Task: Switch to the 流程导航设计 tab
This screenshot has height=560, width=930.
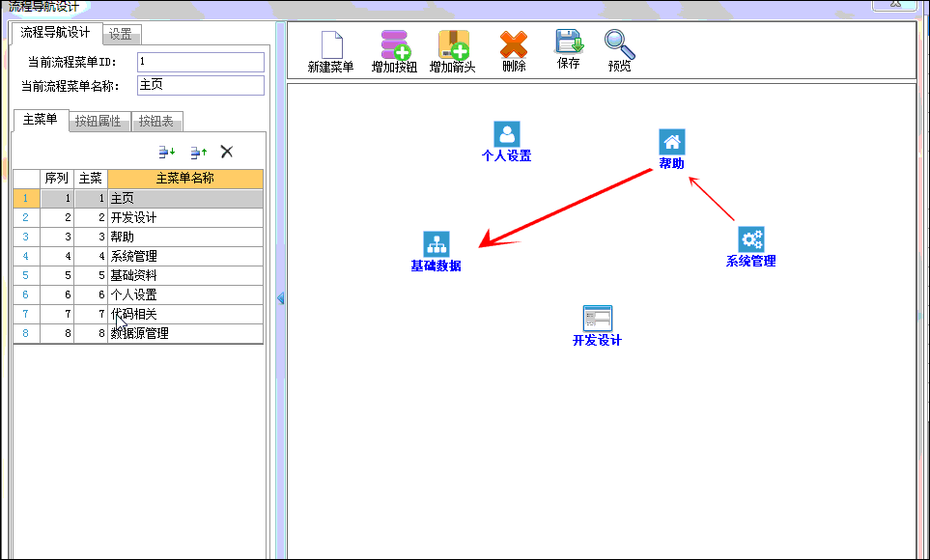Action: [55, 33]
